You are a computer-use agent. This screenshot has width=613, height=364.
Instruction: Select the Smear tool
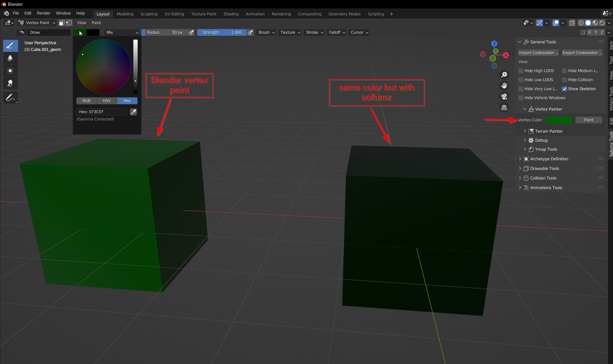click(10, 83)
